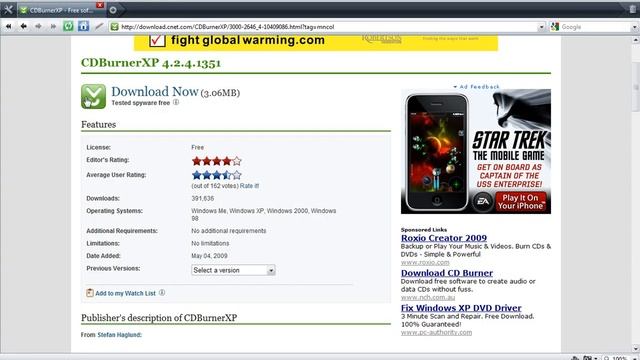Screen dimensions: 640x360
Task: Open the www.roxio.com link
Action: [425, 262]
